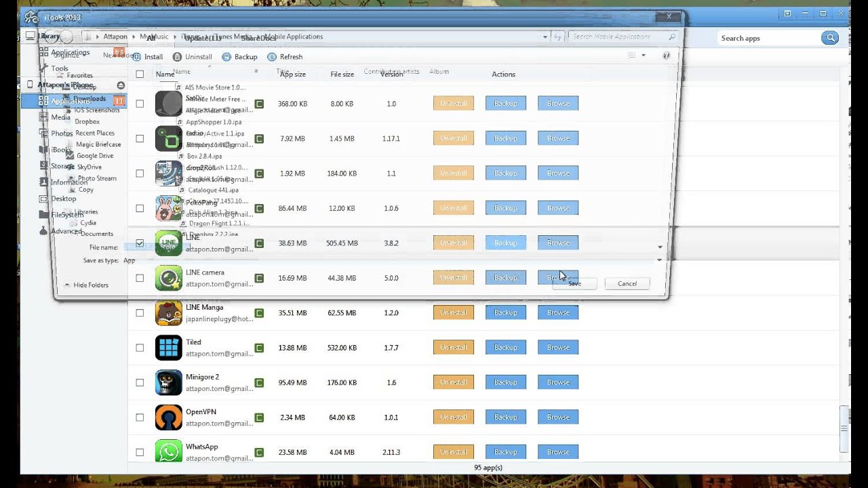
Task: Check the OpenVPN checkbox
Action: click(140, 418)
